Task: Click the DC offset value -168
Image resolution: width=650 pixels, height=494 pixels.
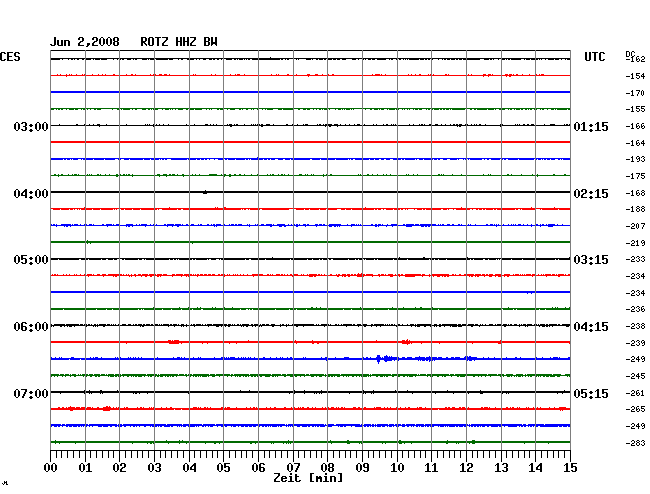Action: [x=635, y=193]
